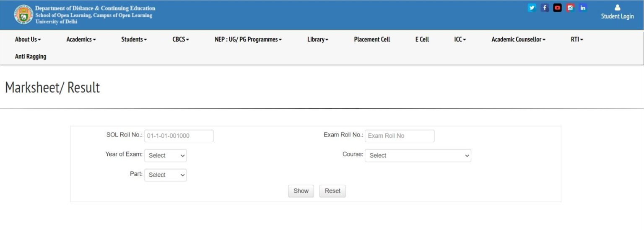
Task: Expand the Academics menu
Action: point(81,39)
